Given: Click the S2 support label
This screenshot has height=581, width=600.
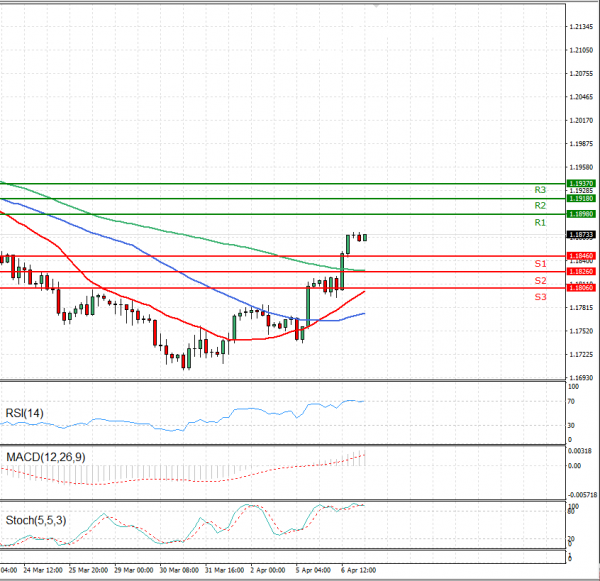Looking at the screenshot, I should (x=540, y=281).
